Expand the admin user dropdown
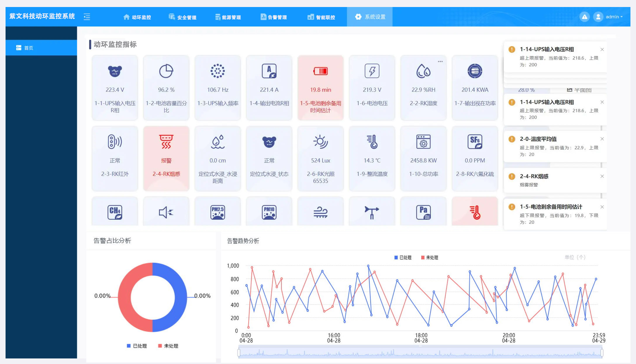The image size is (636, 364). pyautogui.click(x=614, y=17)
